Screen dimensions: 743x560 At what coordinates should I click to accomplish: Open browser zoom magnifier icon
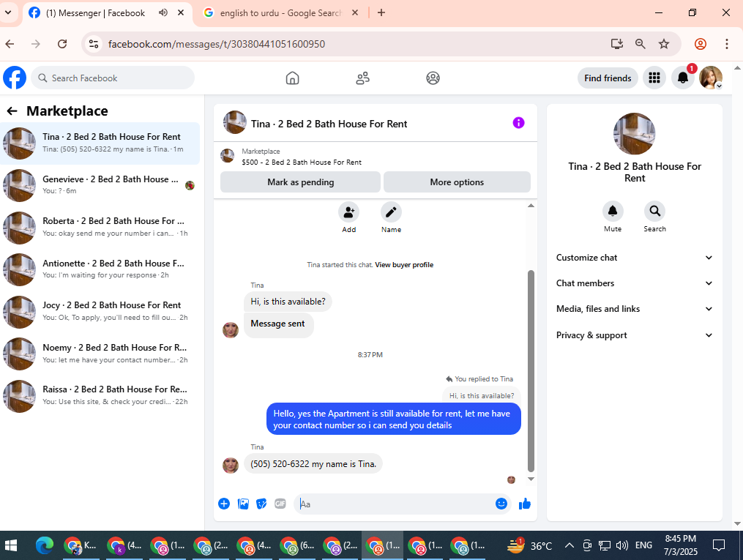click(641, 44)
